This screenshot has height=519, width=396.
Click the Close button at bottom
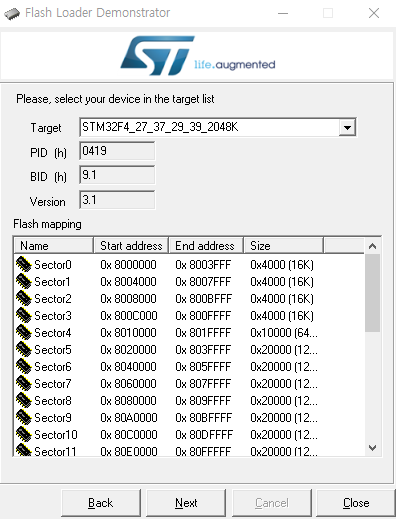click(x=356, y=503)
